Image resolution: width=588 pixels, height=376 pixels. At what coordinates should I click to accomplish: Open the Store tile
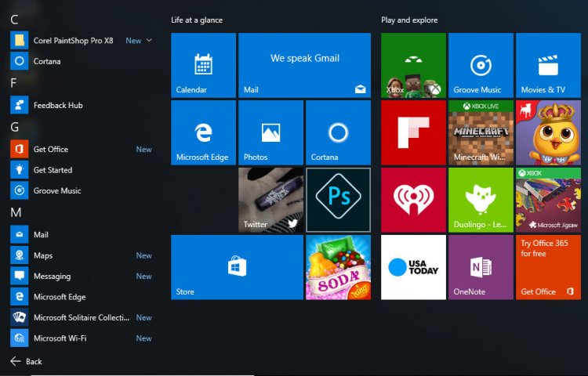click(237, 267)
